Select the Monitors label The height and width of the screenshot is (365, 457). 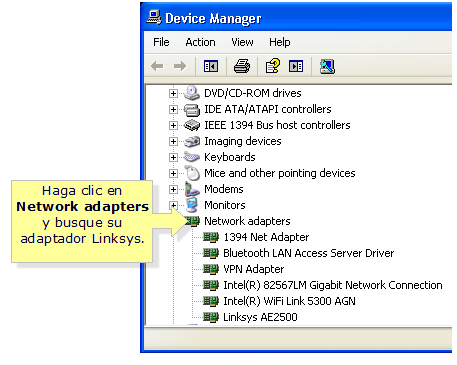[225, 205]
